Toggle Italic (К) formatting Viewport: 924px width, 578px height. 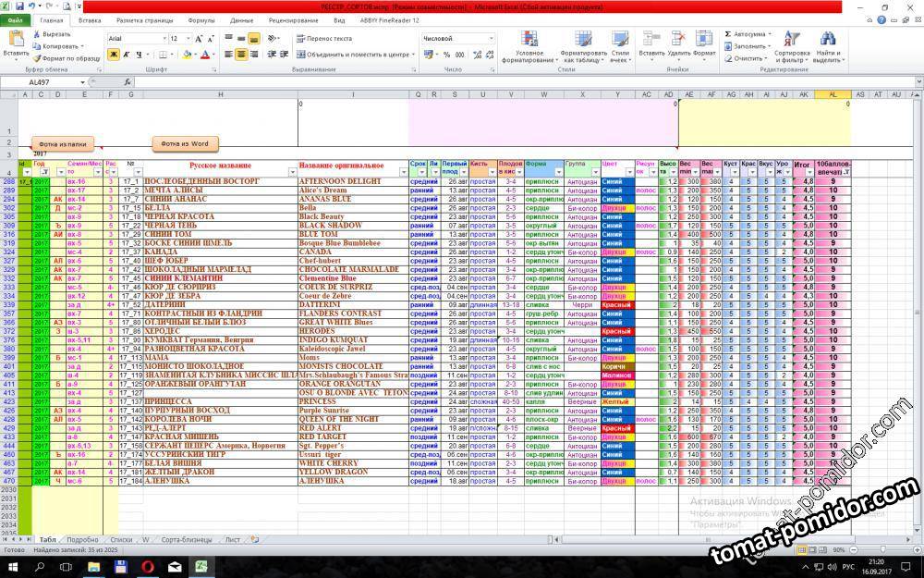(128, 55)
